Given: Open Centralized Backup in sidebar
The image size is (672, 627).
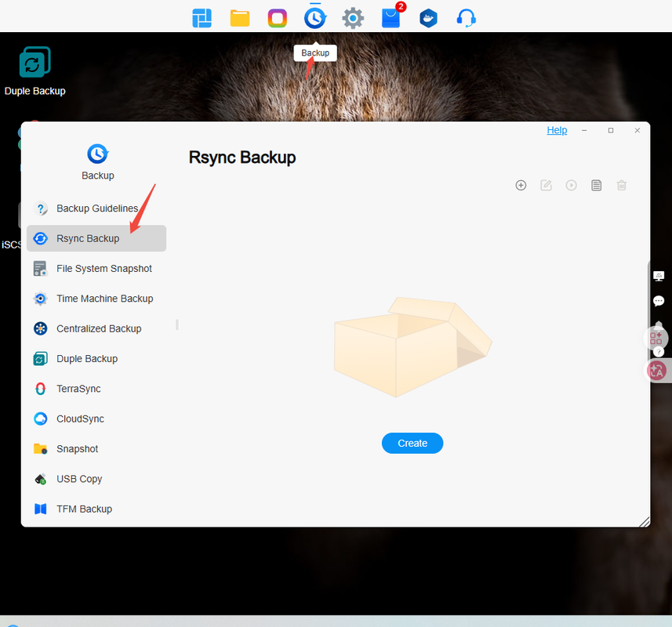Looking at the screenshot, I should coord(96,328).
